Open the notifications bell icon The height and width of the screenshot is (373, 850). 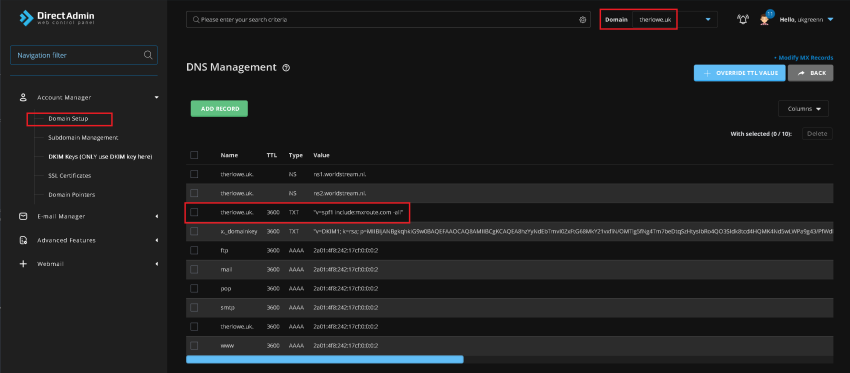[x=743, y=20]
